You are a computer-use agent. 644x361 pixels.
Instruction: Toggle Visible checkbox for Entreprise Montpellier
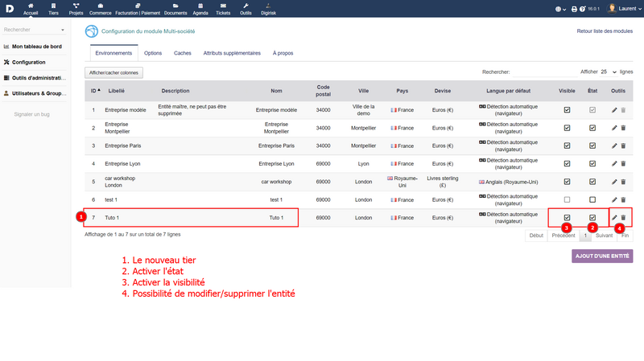(567, 128)
